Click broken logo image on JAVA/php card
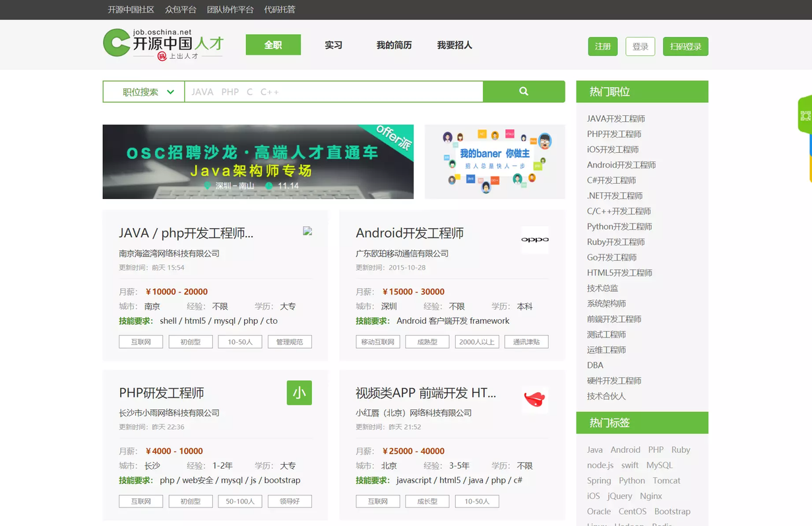 pos(307,231)
